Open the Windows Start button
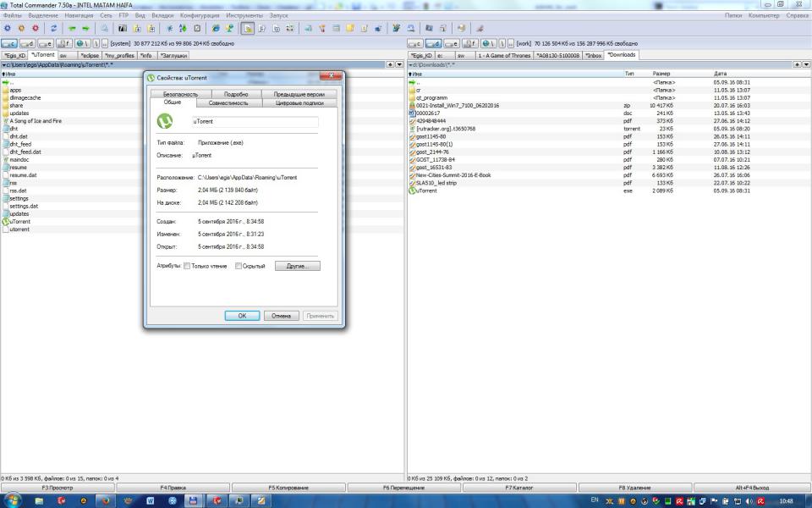This screenshot has width=812, height=508. (x=12, y=500)
